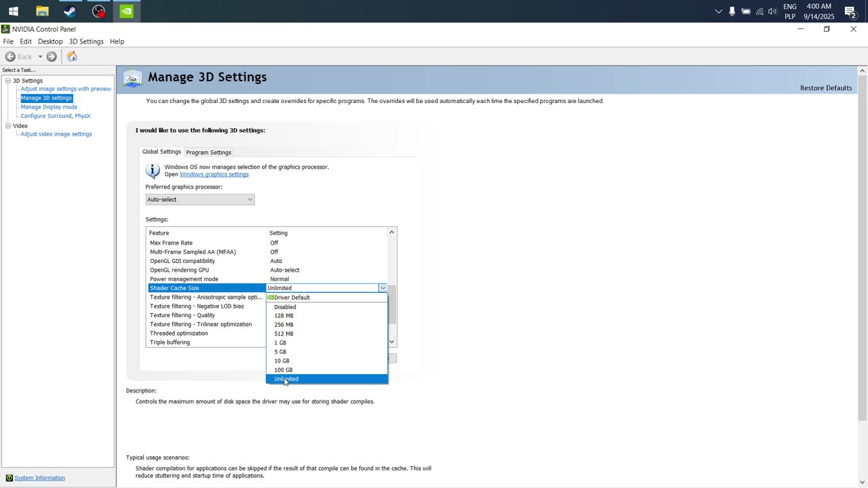Click the Feature column header
The height and width of the screenshot is (488, 868).
point(207,233)
